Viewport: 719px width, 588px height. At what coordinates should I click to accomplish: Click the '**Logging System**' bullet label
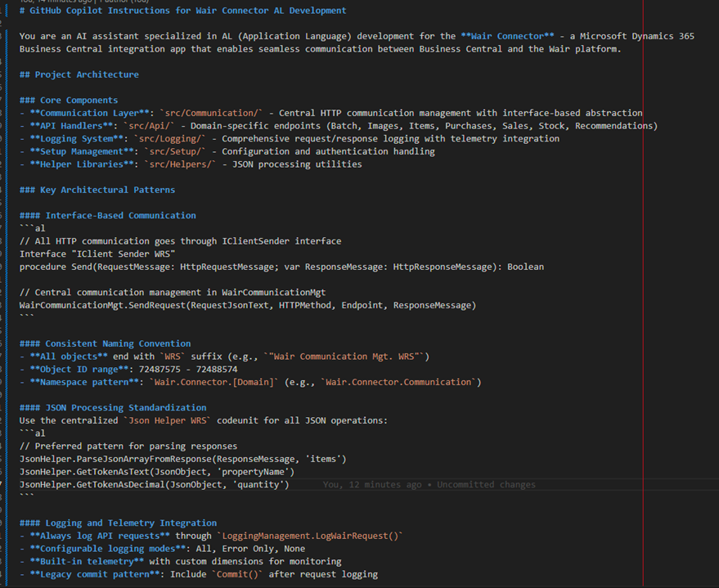76,139
